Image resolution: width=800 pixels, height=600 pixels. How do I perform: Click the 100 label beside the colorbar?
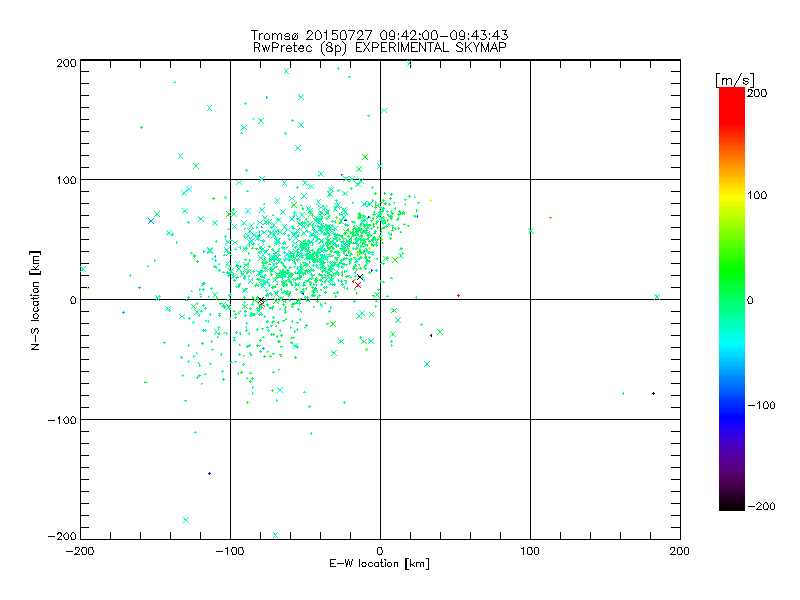point(757,195)
